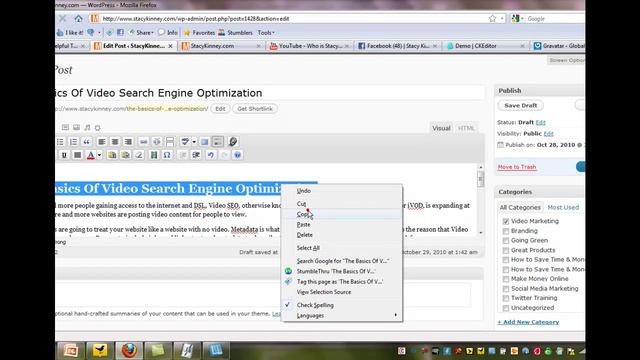This screenshot has height=360, width=640.
Task: Click the underline U icon
Action: click(64, 155)
